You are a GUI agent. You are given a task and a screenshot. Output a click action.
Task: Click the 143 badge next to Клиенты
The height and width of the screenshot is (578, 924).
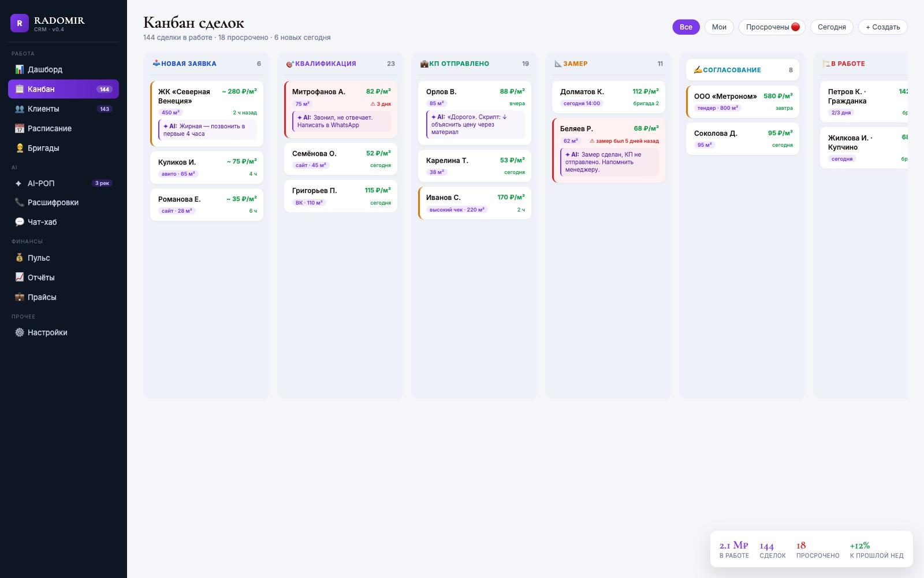pyautogui.click(x=105, y=109)
